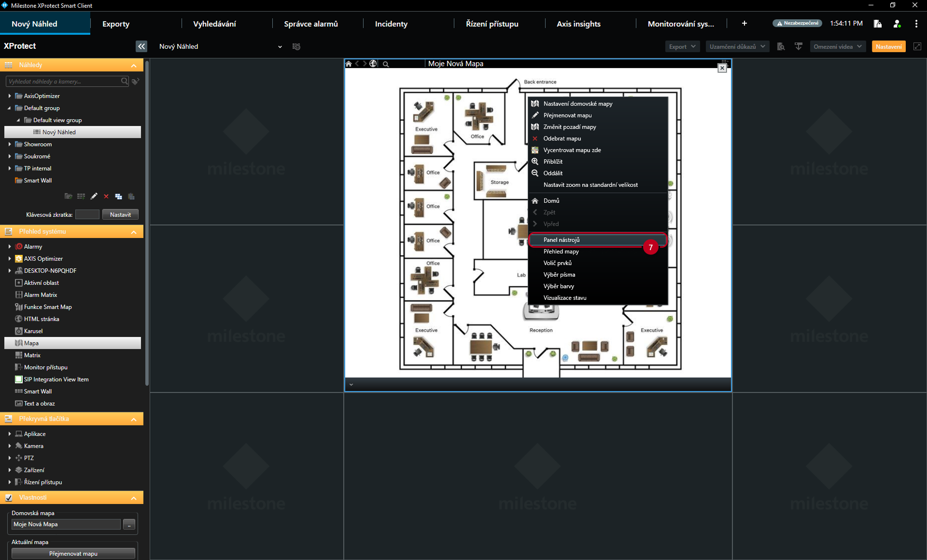Choose Přiblížit in context menu
927x560 pixels.
coord(598,161)
